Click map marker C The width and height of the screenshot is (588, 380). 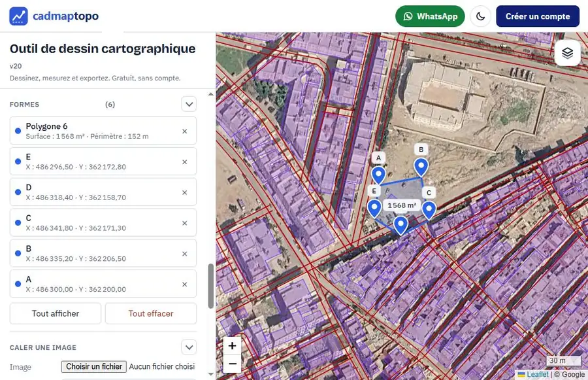tap(429, 210)
